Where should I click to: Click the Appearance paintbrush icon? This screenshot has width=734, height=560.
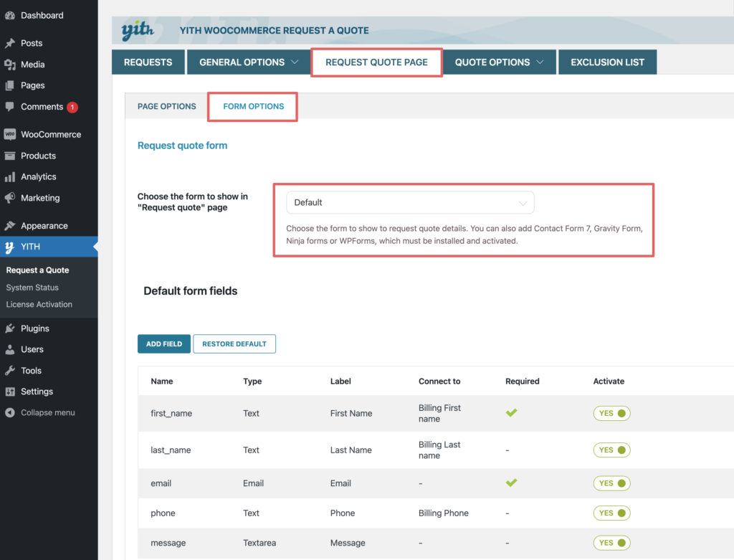(x=10, y=226)
